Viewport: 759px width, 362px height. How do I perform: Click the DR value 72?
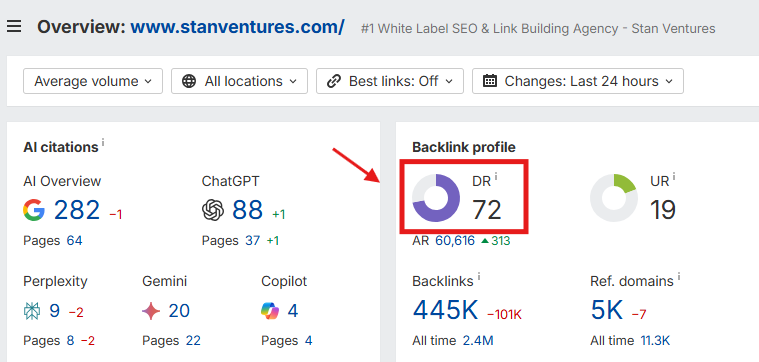[486, 210]
